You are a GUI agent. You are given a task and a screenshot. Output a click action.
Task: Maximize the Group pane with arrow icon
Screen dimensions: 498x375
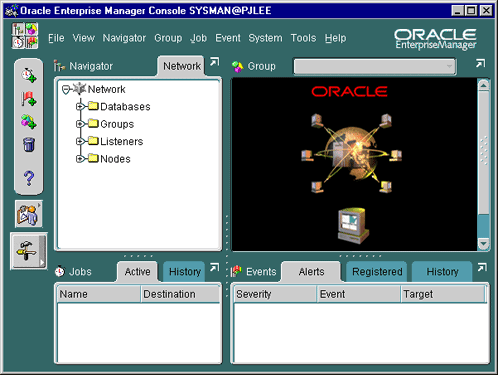481,63
